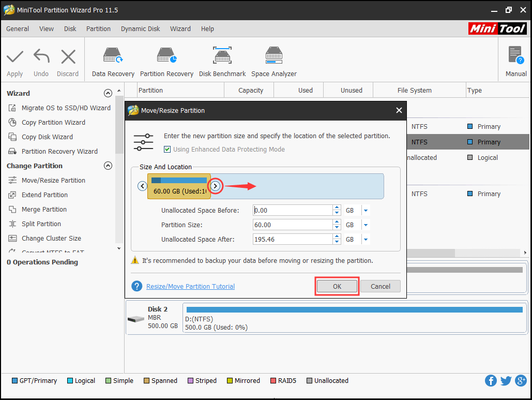Toggle Using Enhanced Data Protecting Mode checkbox
Screen dimensions: 532x400
[168, 150]
